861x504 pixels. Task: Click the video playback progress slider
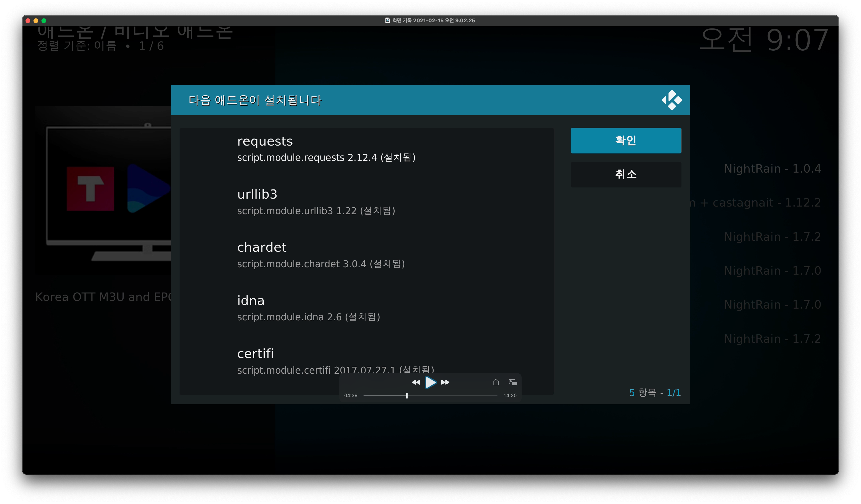[430, 395]
